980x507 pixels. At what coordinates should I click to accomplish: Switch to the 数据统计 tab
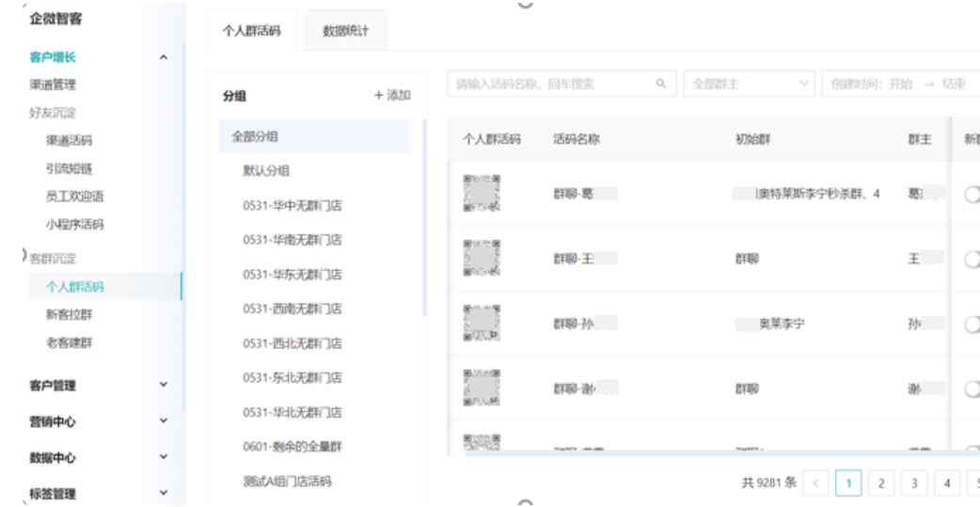(345, 31)
